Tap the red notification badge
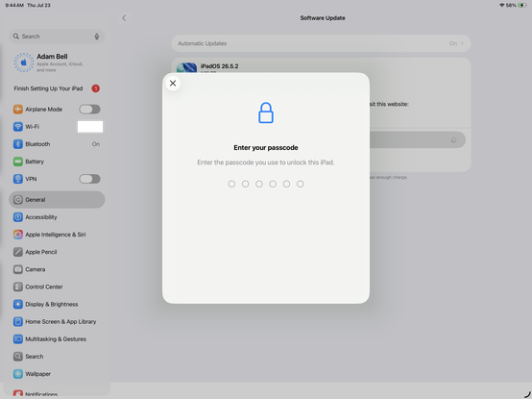Image resolution: width=532 pixels, height=399 pixels. pyautogui.click(x=96, y=88)
